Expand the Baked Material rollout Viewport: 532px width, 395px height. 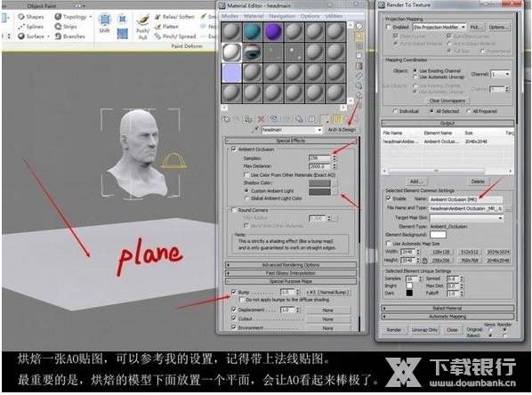point(447,308)
